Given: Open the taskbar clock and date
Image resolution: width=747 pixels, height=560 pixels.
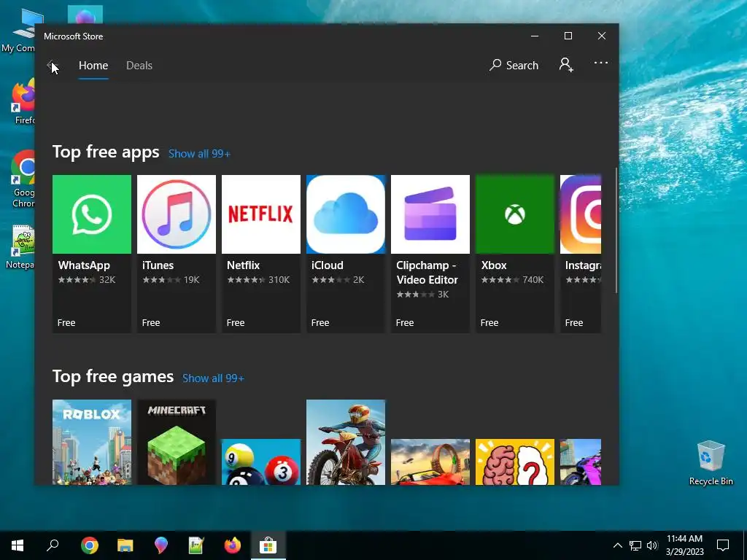Looking at the screenshot, I should click(x=684, y=545).
